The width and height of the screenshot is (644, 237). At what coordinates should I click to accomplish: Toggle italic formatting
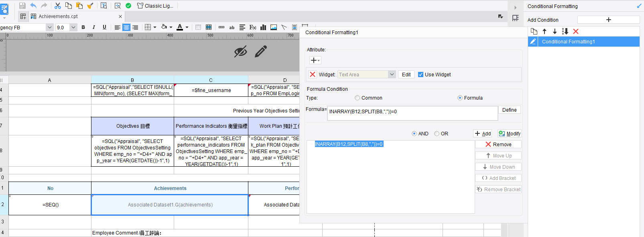coord(93,27)
